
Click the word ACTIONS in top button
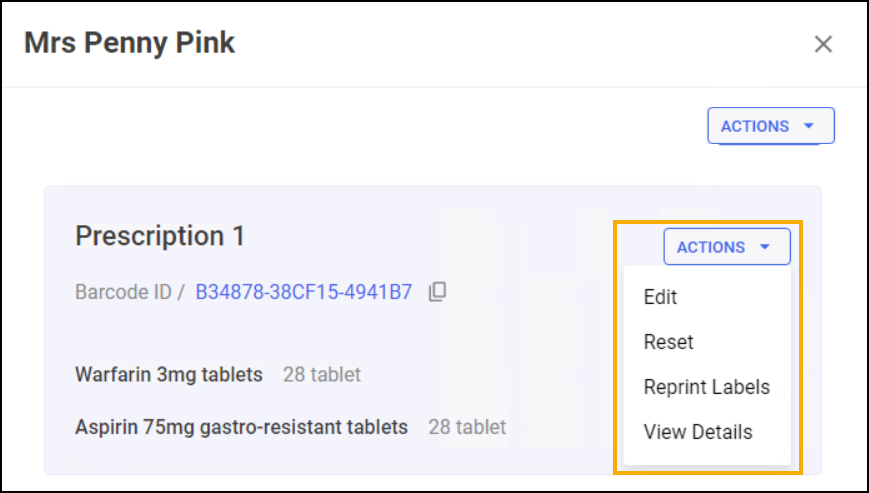point(755,126)
